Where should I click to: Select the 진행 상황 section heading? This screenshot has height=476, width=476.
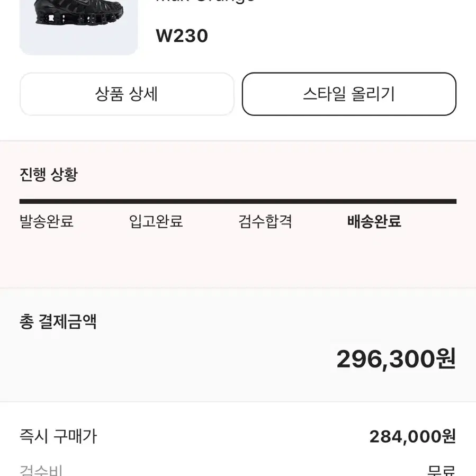click(x=49, y=175)
